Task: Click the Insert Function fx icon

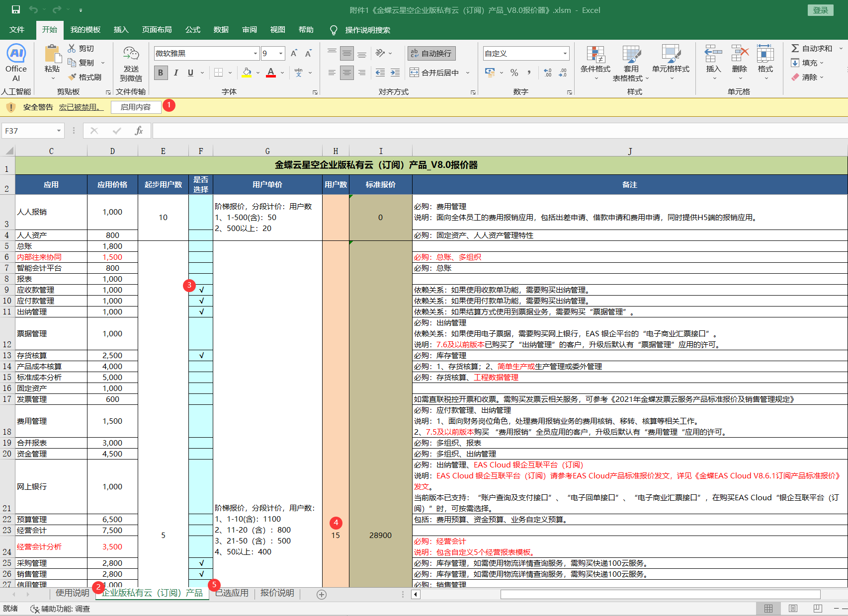Action: [139, 131]
